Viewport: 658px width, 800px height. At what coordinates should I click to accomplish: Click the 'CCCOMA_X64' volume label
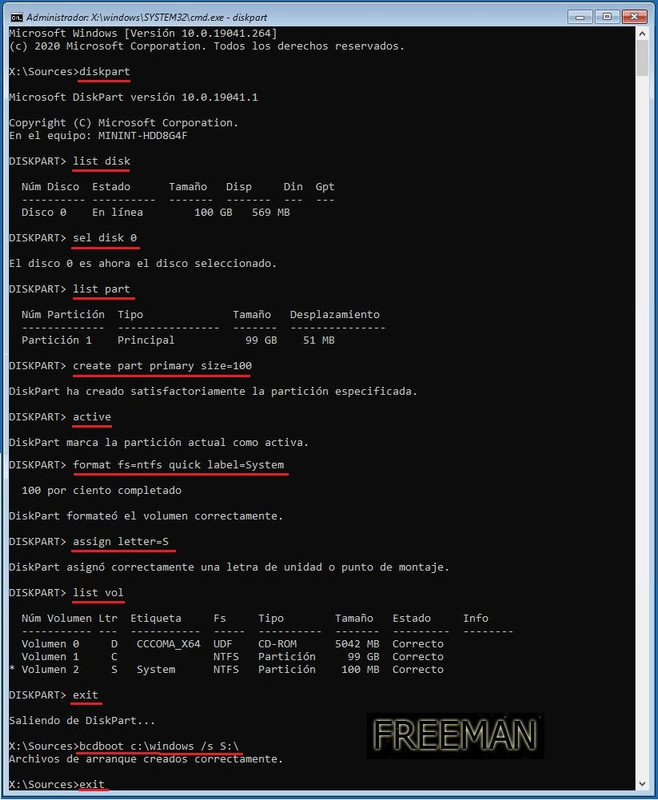pos(168,644)
